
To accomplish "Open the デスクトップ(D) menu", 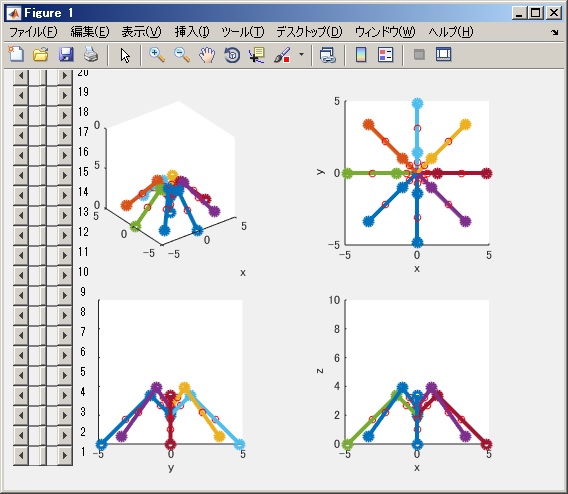I will [309, 32].
